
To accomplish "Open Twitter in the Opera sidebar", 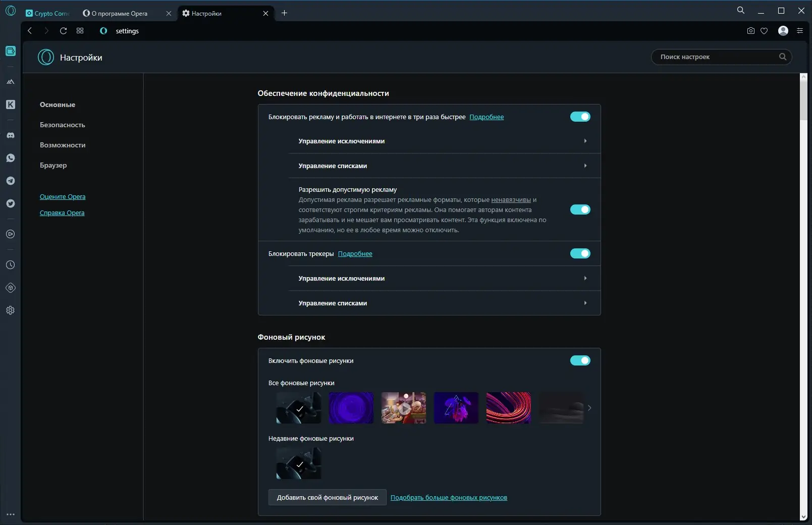I will [11, 203].
